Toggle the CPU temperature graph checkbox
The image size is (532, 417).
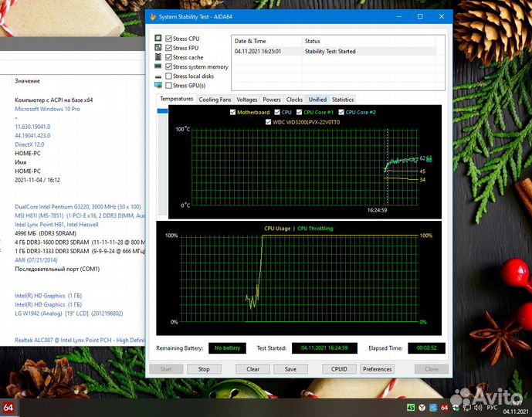(x=277, y=112)
